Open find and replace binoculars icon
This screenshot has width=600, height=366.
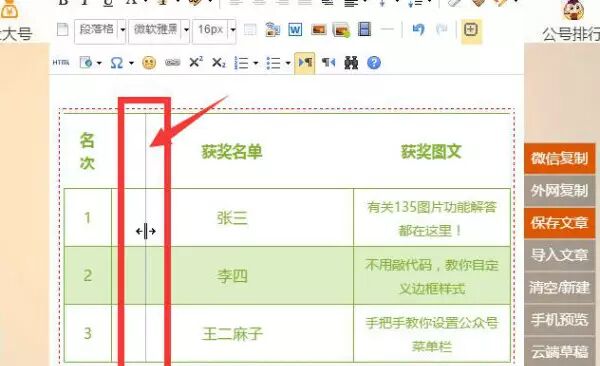click(x=351, y=62)
